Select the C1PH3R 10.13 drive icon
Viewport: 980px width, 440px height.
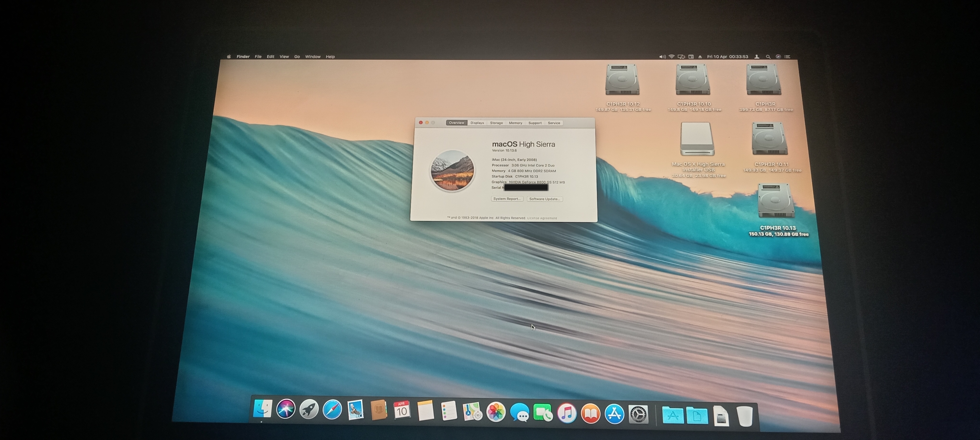(776, 201)
